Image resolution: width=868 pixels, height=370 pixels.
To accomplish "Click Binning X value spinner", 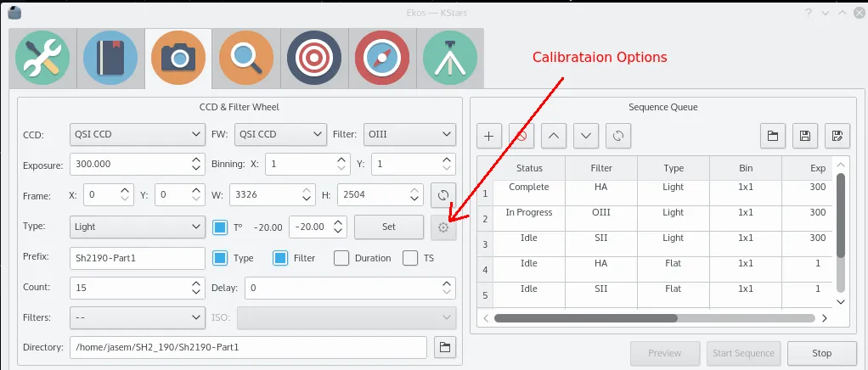I will [309, 165].
